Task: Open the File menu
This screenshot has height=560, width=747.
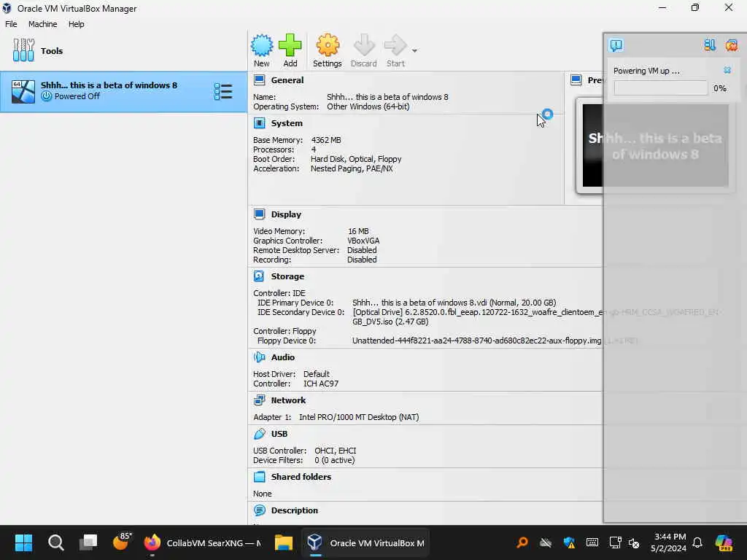Action: click(11, 24)
